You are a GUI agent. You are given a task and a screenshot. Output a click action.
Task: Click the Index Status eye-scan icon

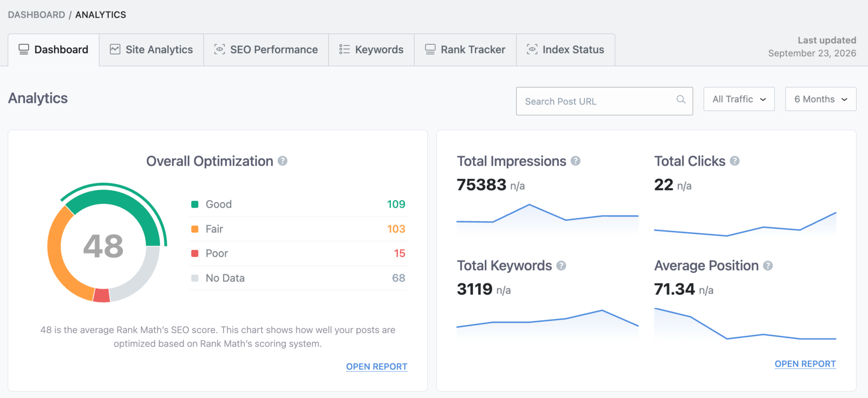coord(532,49)
